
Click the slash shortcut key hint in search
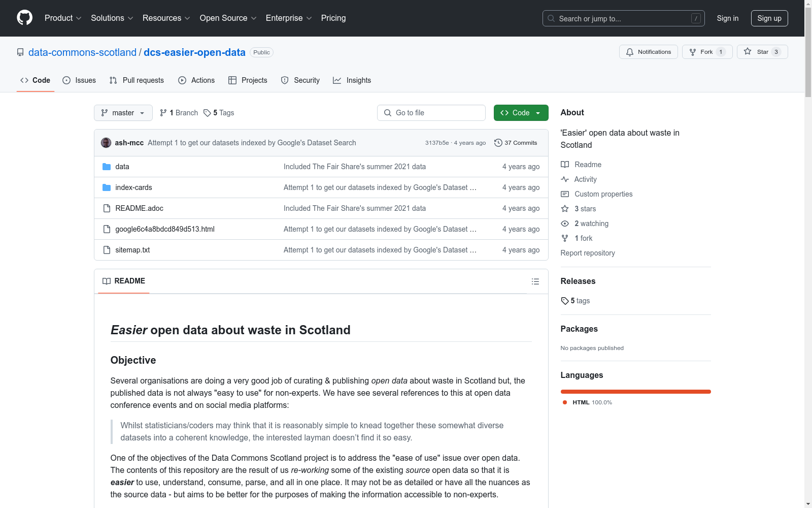[696, 18]
